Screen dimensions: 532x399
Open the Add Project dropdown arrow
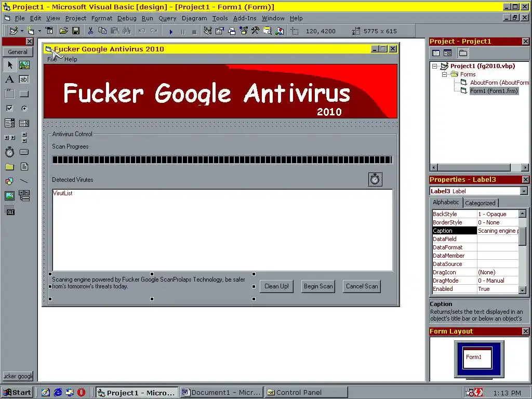tap(22, 31)
